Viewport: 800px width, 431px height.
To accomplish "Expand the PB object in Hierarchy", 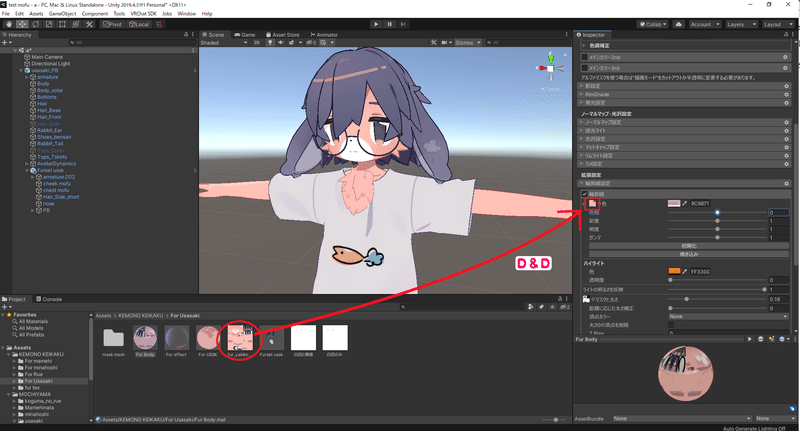I will pos(33,210).
